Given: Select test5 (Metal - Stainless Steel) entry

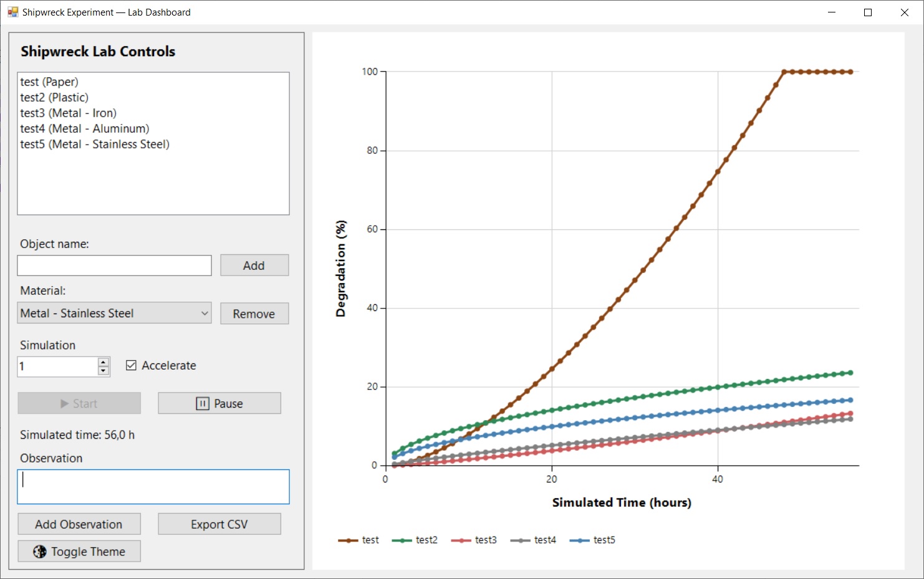Looking at the screenshot, I should 94,144.
